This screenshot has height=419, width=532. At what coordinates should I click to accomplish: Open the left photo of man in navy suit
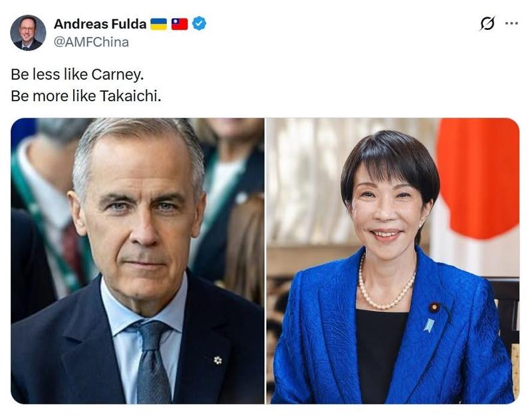tap(138, 261)
